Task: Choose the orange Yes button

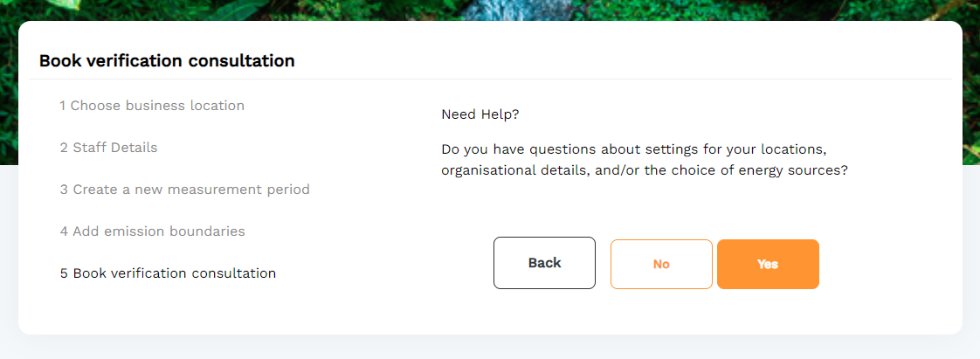Action: 768,264
